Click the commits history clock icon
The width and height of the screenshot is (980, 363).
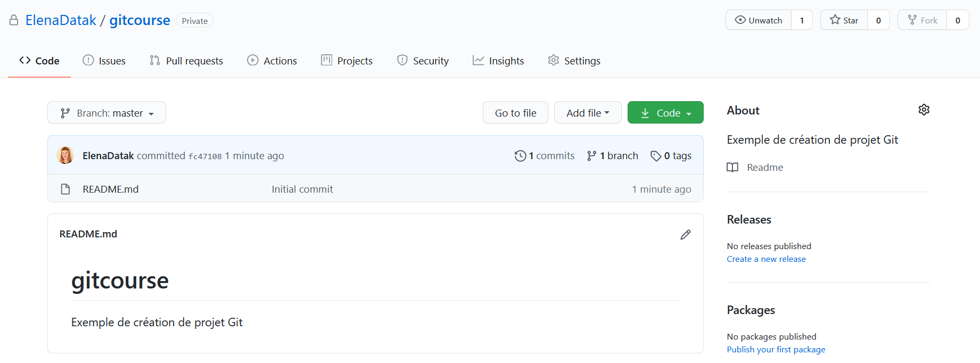[x=520, y=156]
